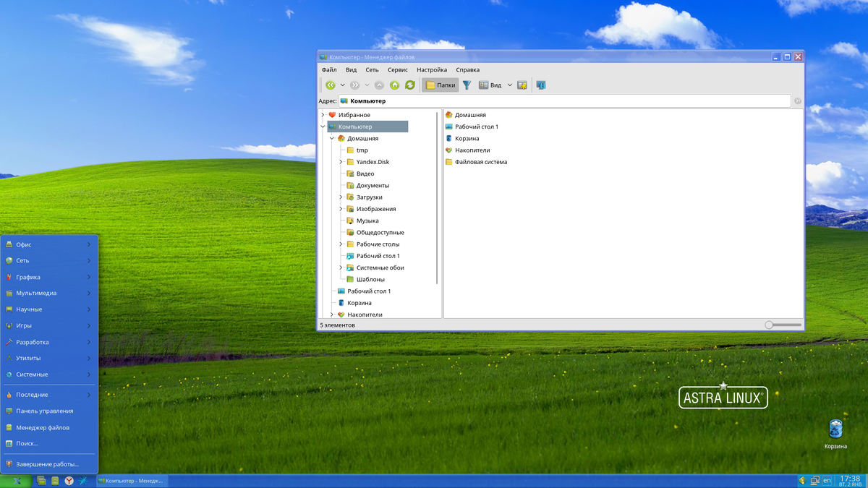868x488 pixels.
Task: Launch Панель управления from start menu
Action: [48, 411]
